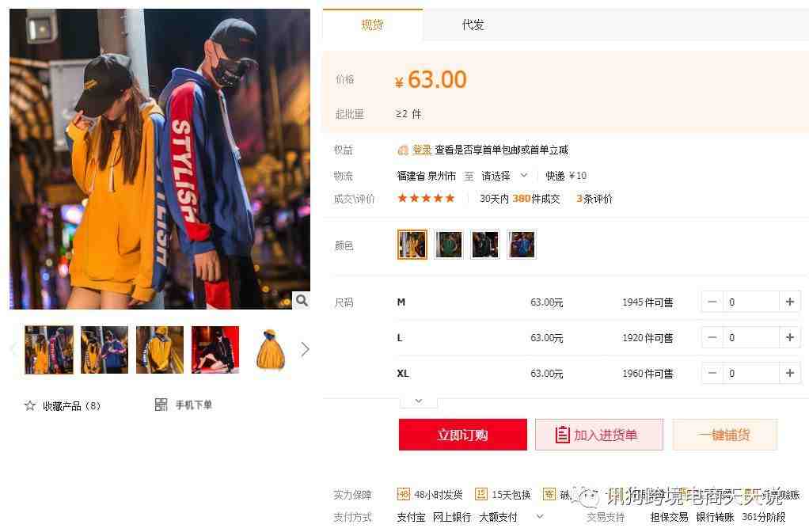
Task: Click the star icon to favorite the product
Action: 30,406
